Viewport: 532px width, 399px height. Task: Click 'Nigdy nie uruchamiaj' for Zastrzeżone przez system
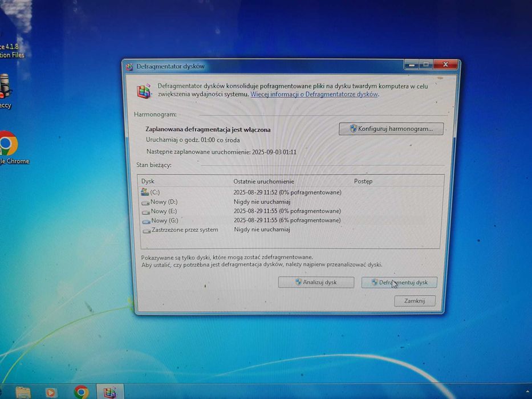[262, 230]
